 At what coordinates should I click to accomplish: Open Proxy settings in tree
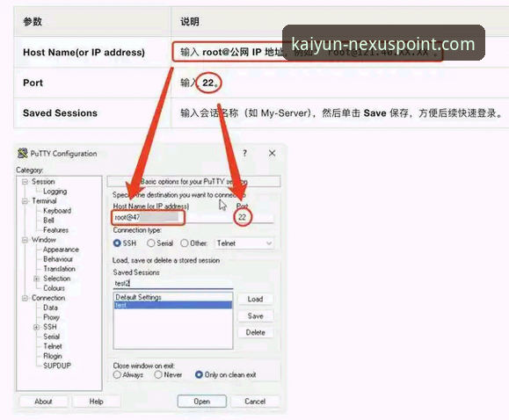click(51, 317)
